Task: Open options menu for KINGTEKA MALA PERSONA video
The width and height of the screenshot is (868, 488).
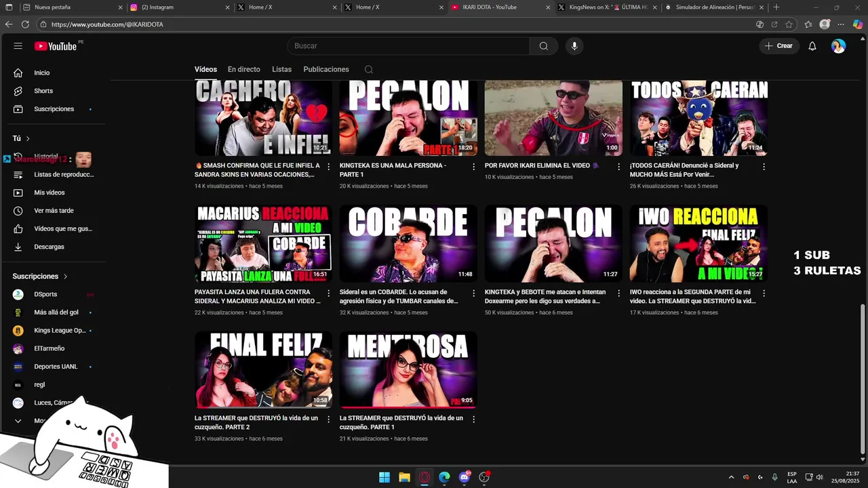Action: (x=473, y=167)
